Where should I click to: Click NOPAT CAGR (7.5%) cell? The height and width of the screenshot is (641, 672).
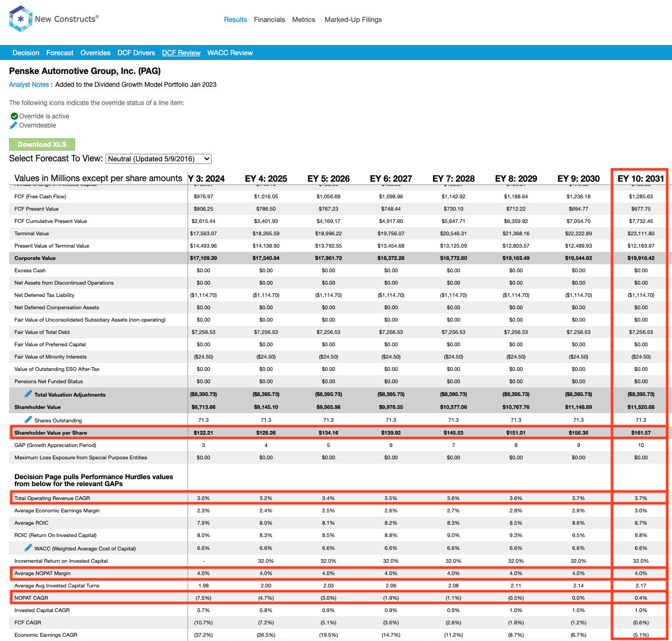pyautogui.click(x=204, y=598)
